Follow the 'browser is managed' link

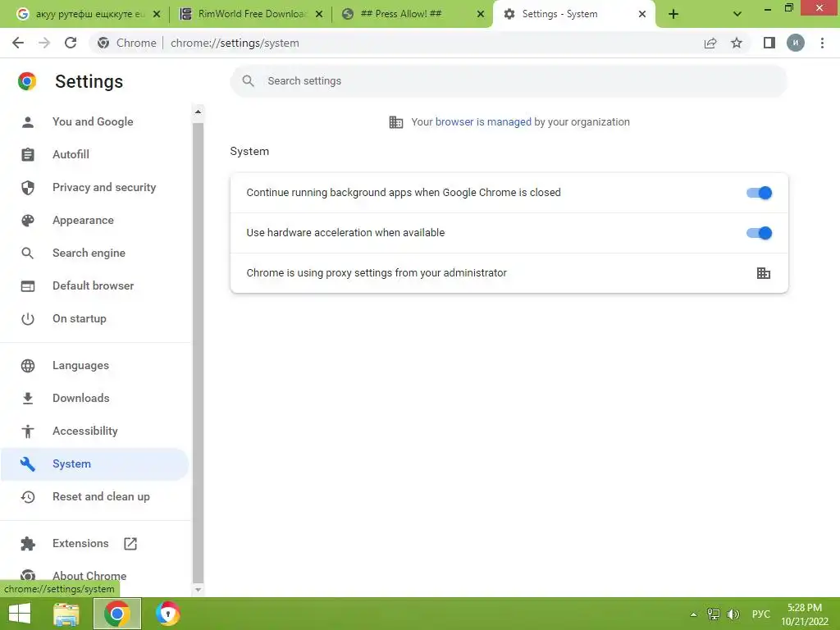[483, 122]
